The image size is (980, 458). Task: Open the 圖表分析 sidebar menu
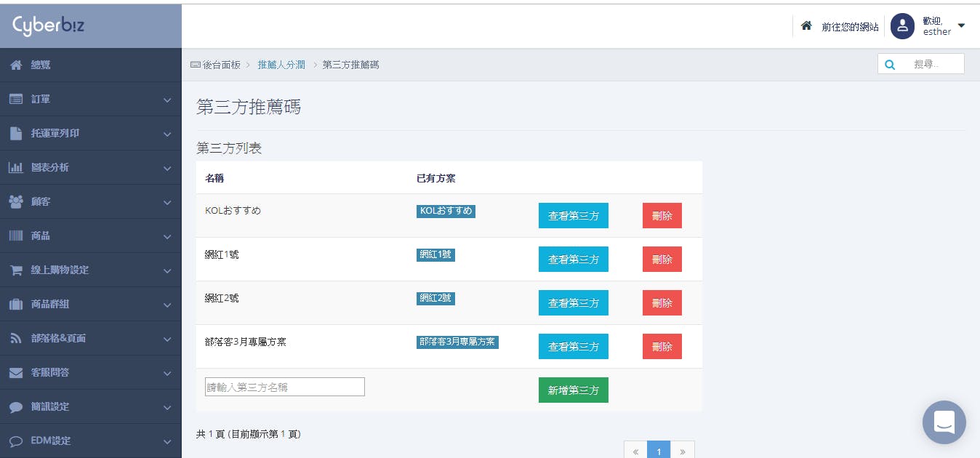90,168
